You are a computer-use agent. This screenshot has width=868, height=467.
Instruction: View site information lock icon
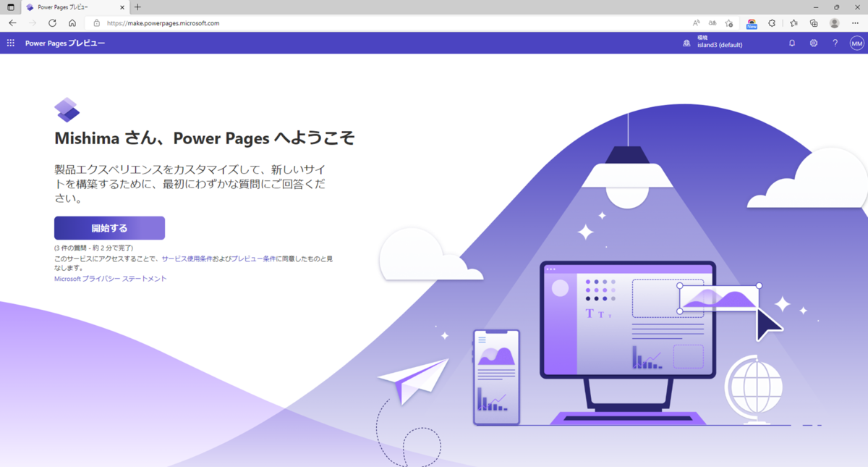pyautogui.click(x=96, y=23)
